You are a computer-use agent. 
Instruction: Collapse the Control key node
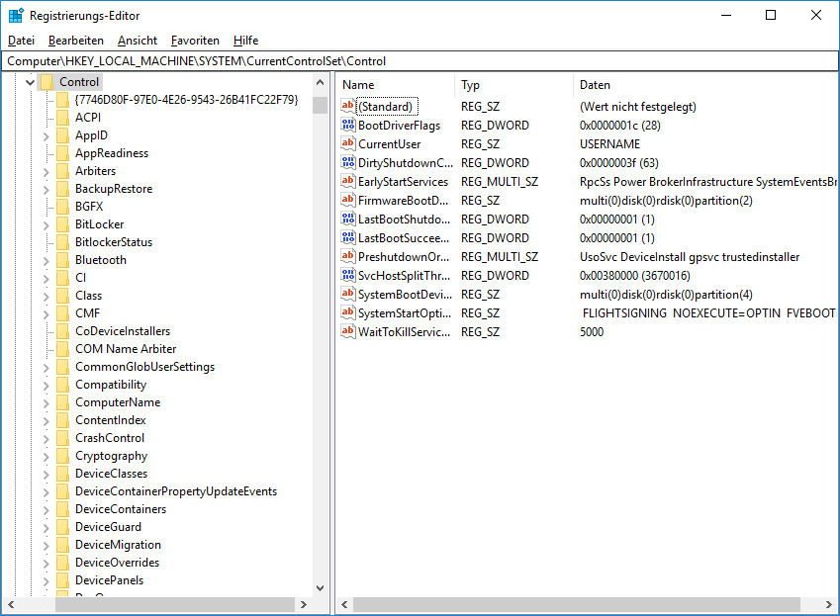click(x=30, y=82)
